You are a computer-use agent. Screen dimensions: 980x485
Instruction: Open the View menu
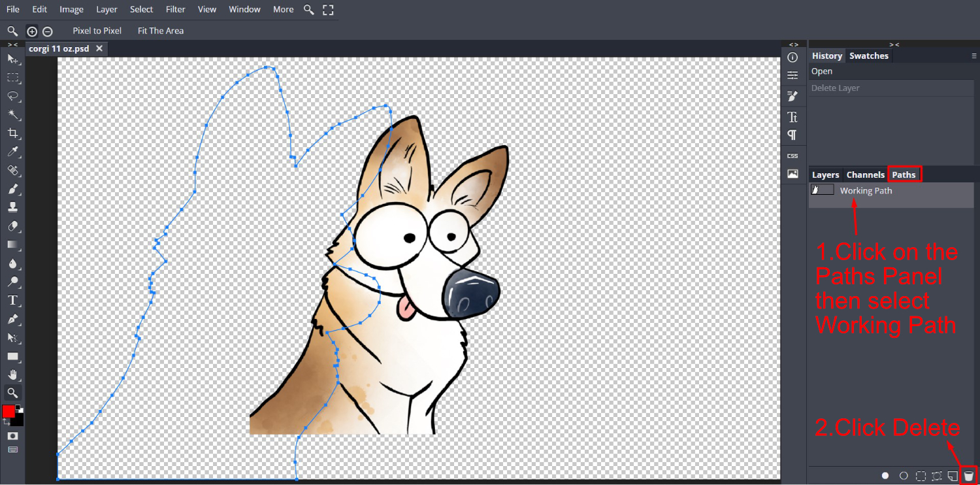point(207,10)
